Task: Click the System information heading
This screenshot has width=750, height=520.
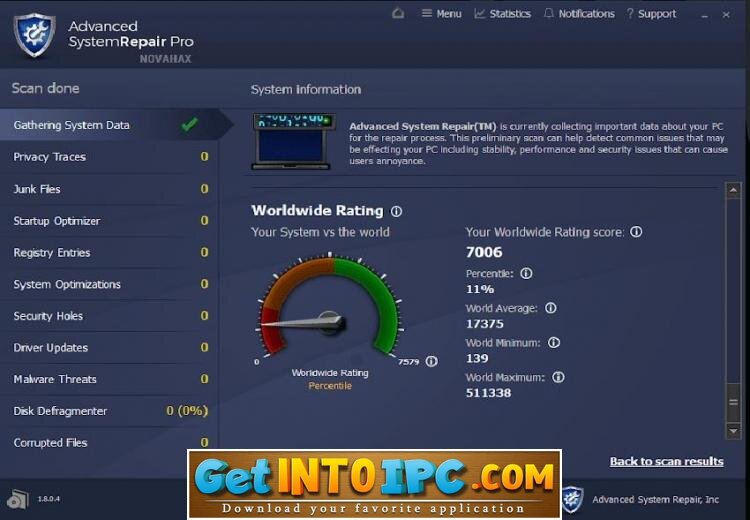Action: (306, 89)
